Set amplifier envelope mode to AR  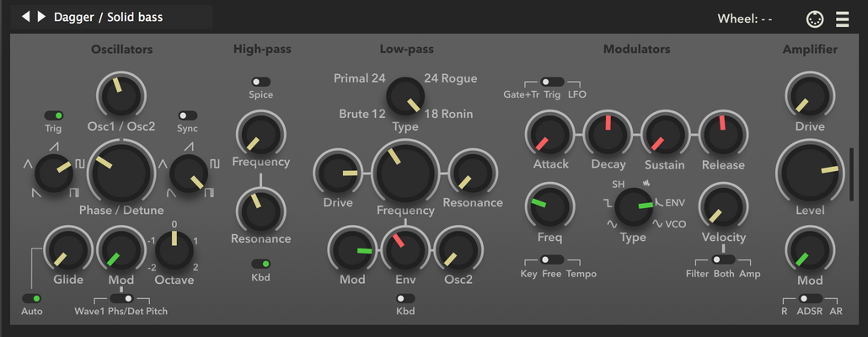[836, 312]
